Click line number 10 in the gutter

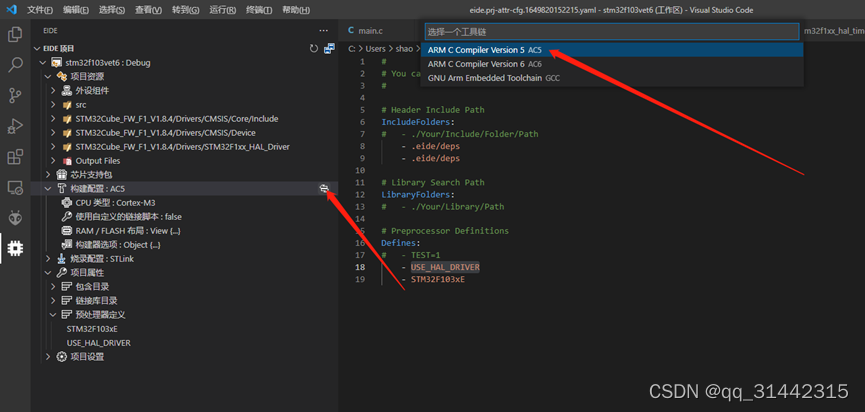pos(360,170)
